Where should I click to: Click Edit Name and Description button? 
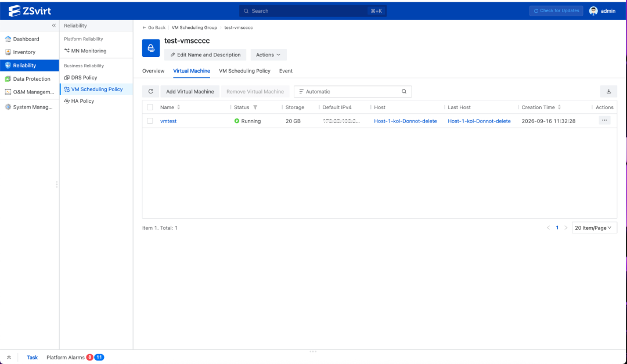(x=205, y=55)
